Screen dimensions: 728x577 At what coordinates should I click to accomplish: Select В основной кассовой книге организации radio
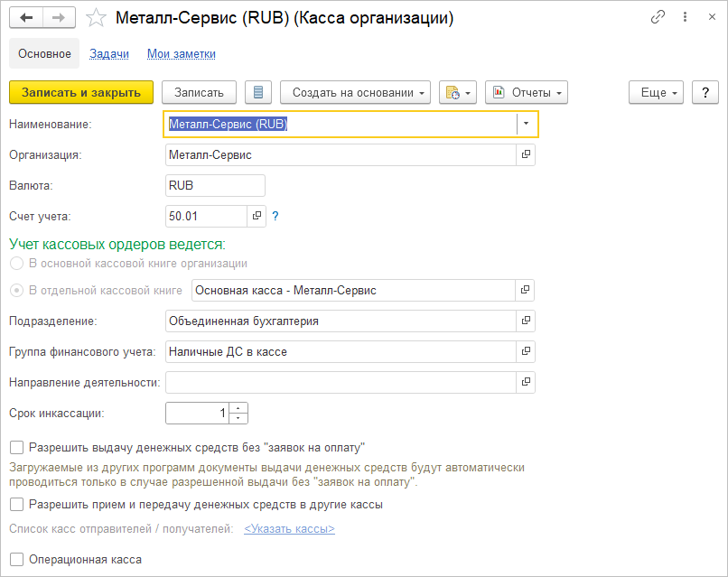tap(17, 264)
